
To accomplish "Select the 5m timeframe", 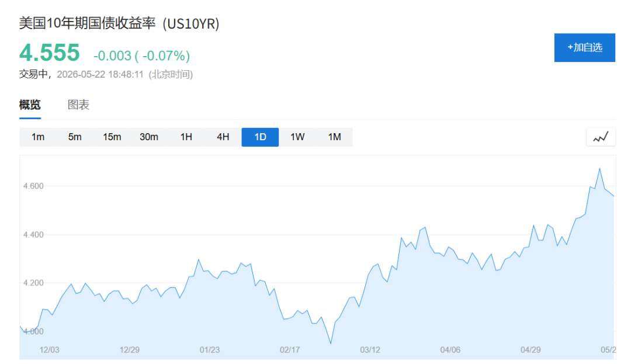I will click(75, 137).
